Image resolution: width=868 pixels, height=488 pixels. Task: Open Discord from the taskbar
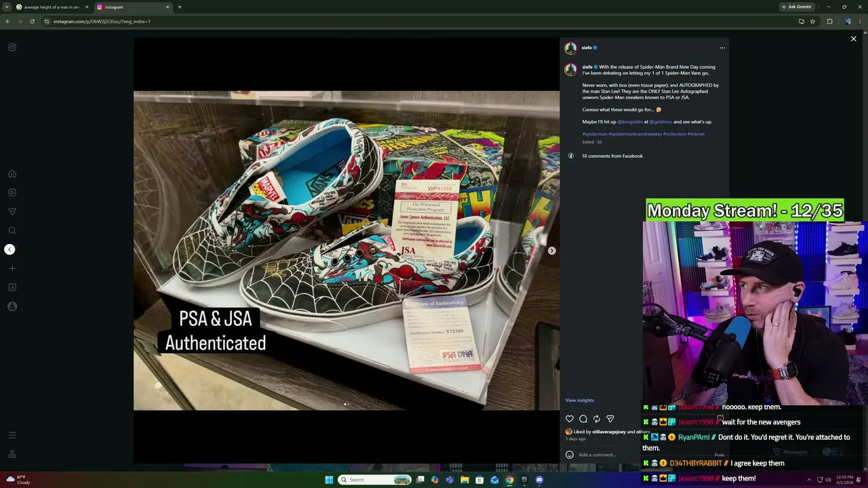click(x=539, y=480)
